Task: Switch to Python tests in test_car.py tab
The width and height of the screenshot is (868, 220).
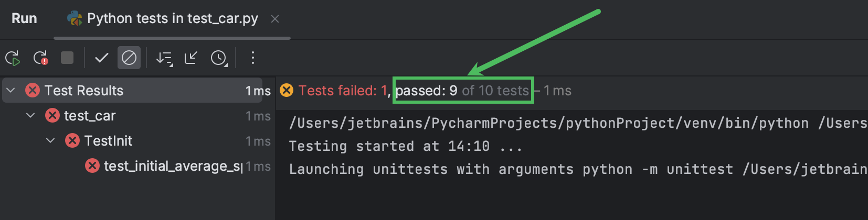Action: 163,19
